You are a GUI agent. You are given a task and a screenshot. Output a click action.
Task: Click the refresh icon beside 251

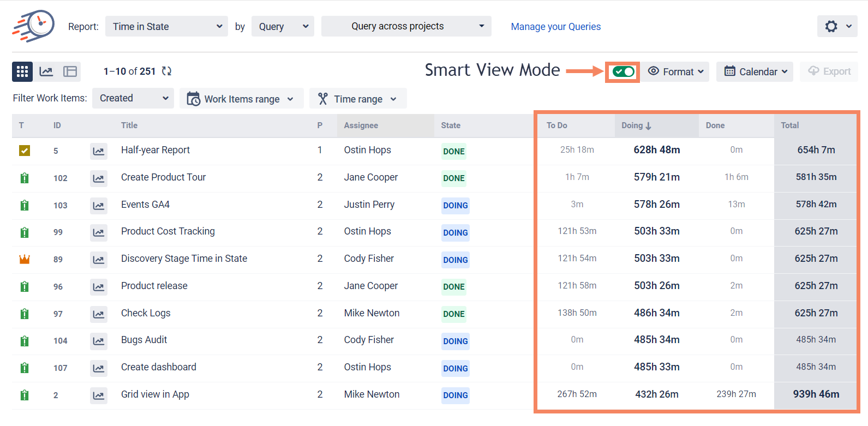tap(166, 71)
